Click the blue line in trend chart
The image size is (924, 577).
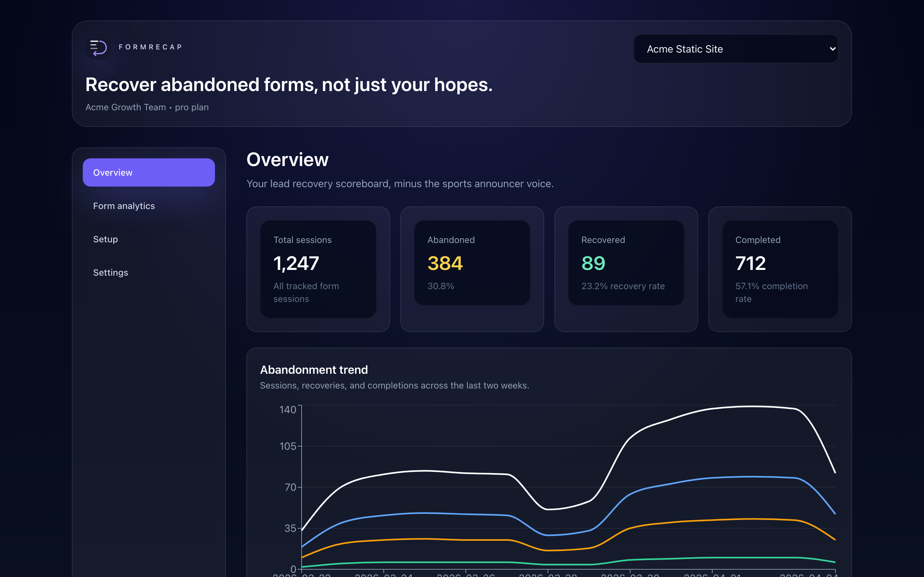point(424,513)
